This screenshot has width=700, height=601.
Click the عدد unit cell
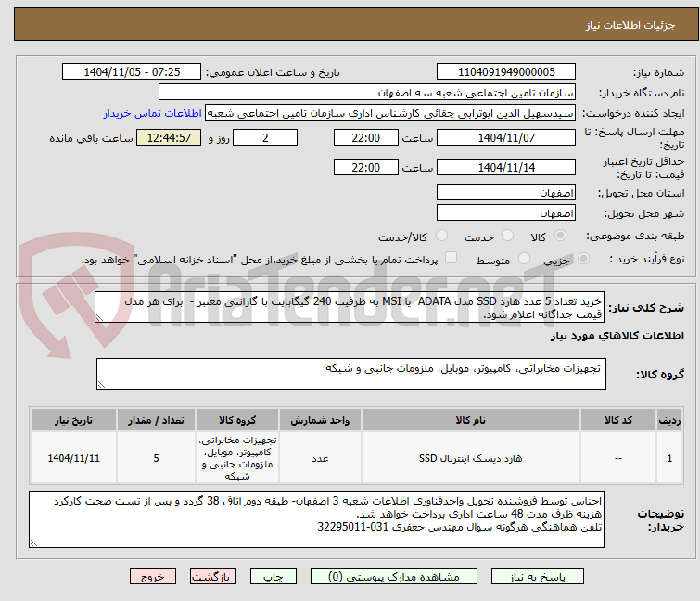320,458
